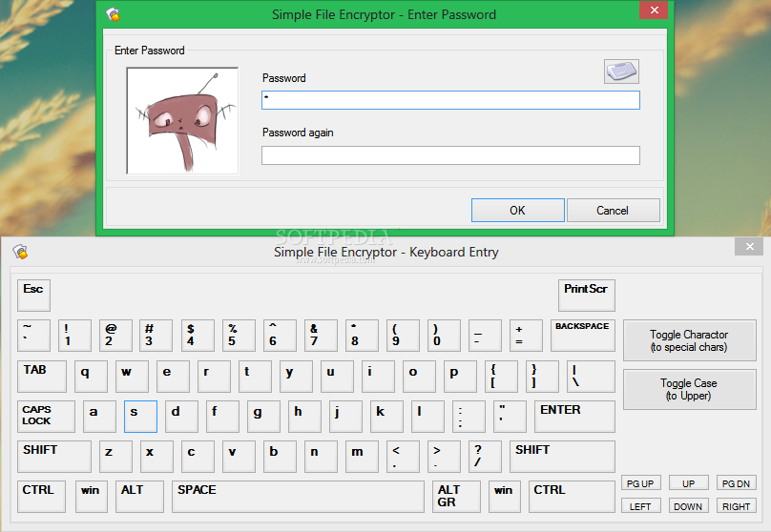Click the 8 / * key
Image resolution: width=771 pixels, height=532 pixels.
362,336
